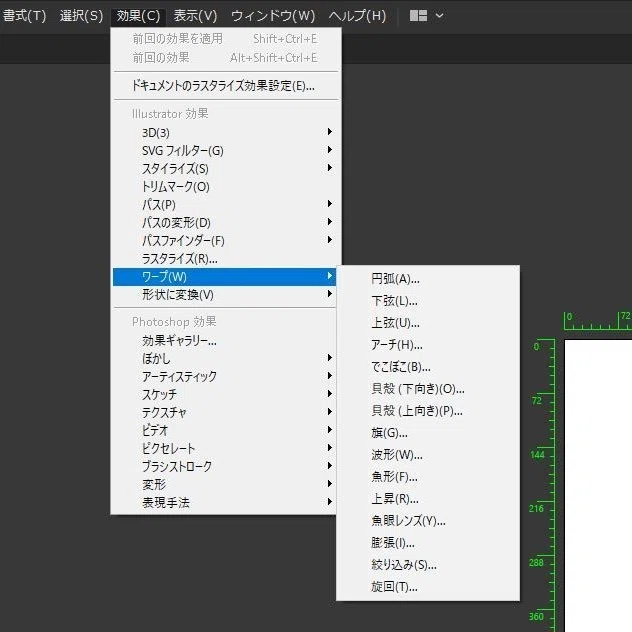632x632 pixels.
Task: Expand the パス(P) submenu
Action: (x=226, y=204)
